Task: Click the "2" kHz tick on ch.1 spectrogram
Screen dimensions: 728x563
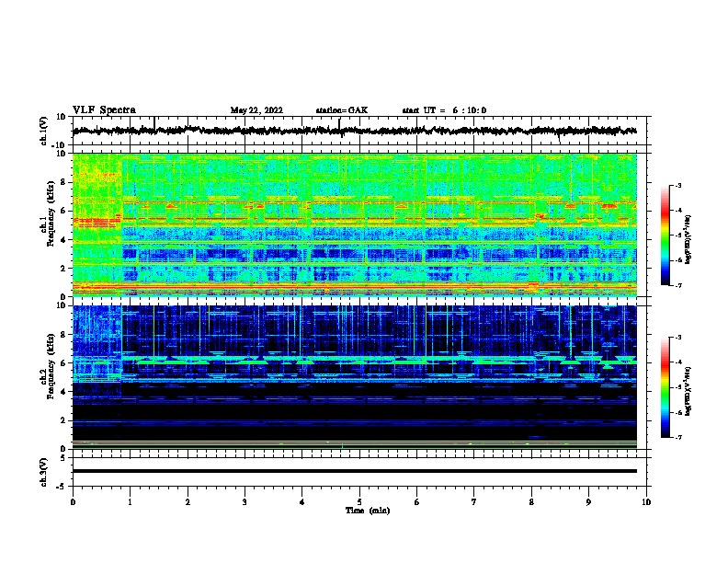Action: pos(64,268)
